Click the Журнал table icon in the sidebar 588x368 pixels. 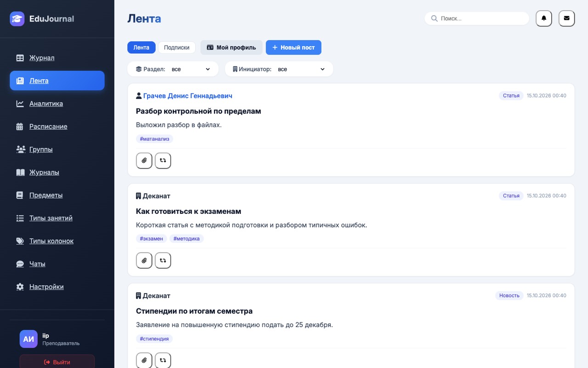click(20, 58)
